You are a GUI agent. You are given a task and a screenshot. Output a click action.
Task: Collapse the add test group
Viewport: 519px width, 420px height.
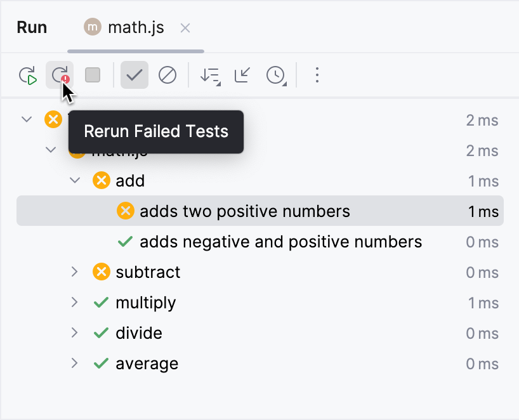[x=75, y=180]
